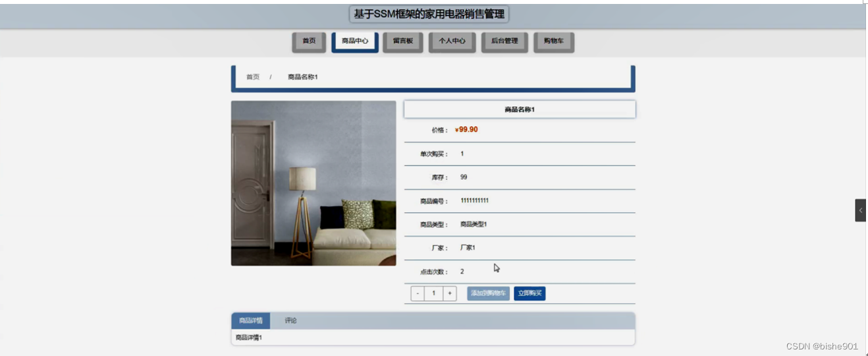Click the 厂家1 value

468,248
